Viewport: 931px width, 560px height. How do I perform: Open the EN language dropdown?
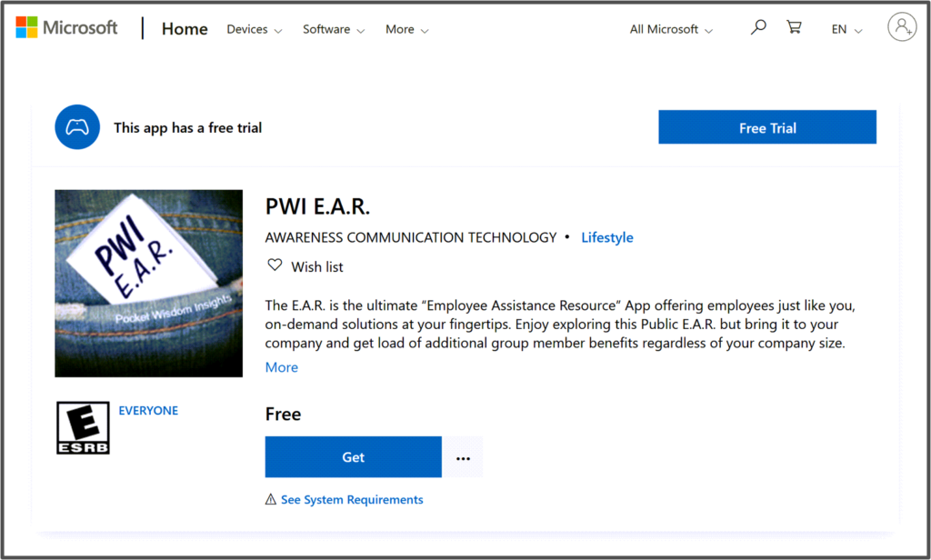(846, 29)
